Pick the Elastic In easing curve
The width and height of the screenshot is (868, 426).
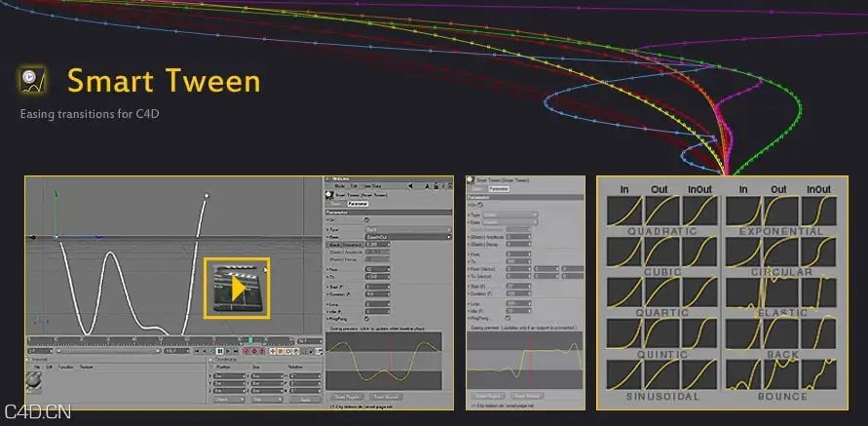(743, 292)
